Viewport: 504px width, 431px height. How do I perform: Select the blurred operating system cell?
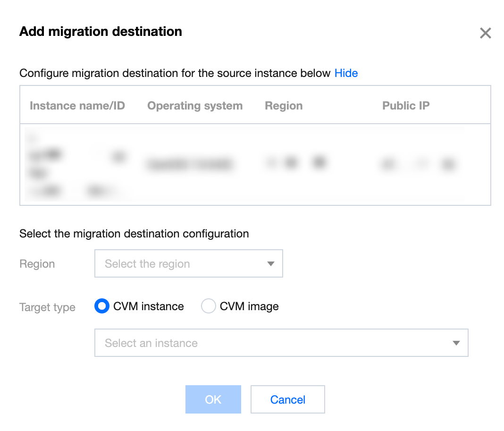click(x=190, y=164)
